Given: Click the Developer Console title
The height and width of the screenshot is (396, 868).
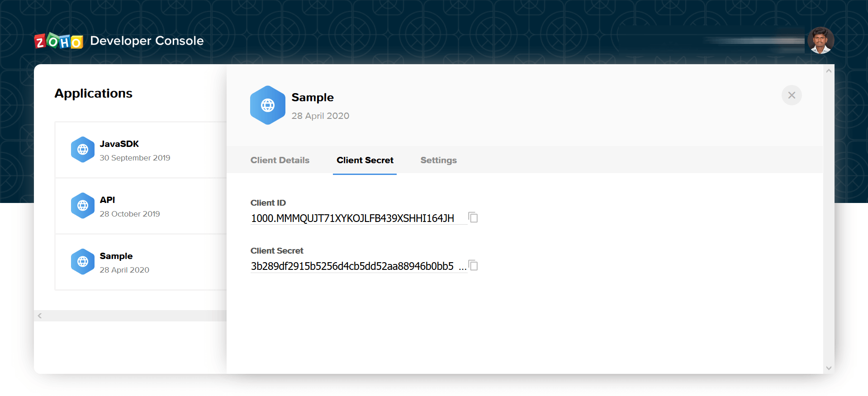Looking at the screenshot, I should coord(147,41).
